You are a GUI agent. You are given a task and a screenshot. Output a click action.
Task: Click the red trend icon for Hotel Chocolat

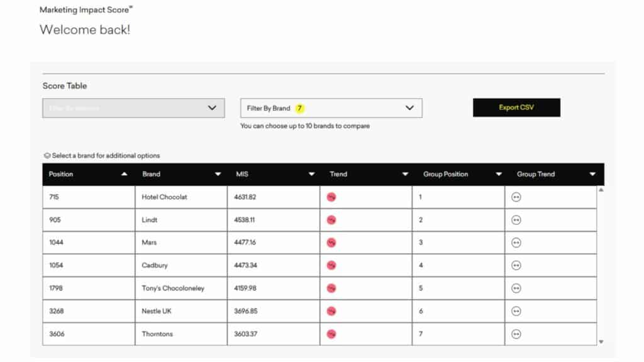pos(331,197)
